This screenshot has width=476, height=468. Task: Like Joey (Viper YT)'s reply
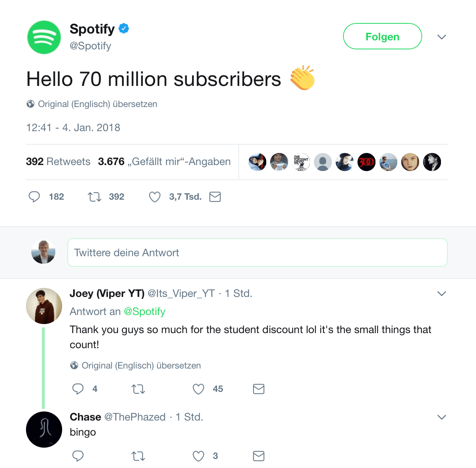198,389
